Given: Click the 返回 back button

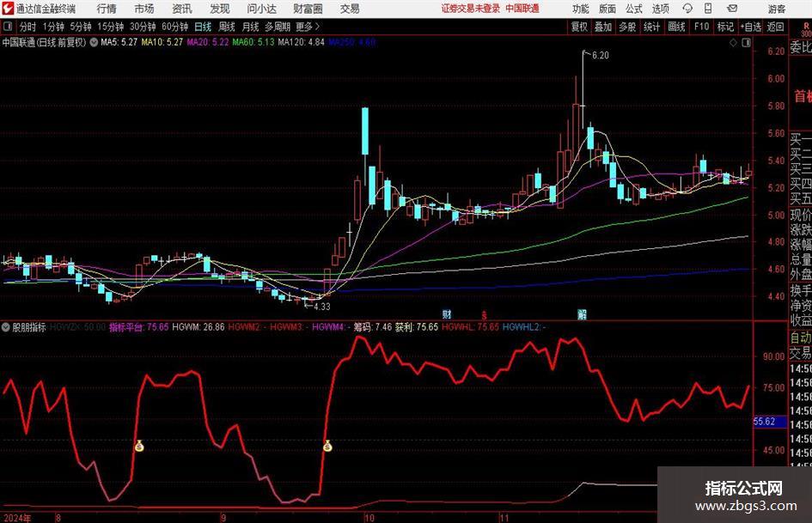Looking at the screenshot, I should (x=775, y=27).
